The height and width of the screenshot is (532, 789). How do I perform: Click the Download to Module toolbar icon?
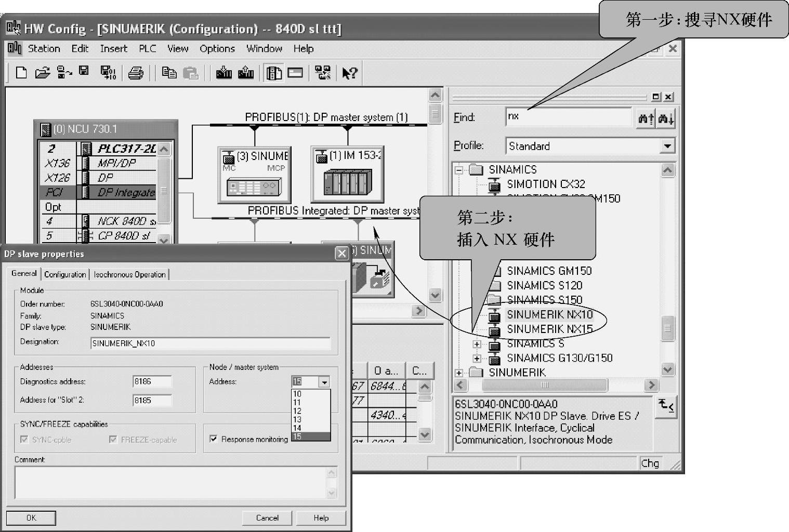[224, 73]
